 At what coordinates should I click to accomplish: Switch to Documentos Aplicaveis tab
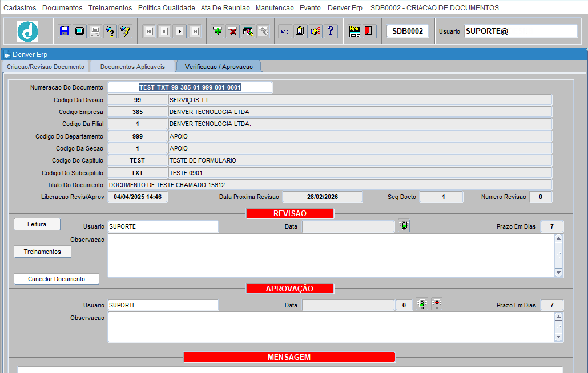(132, 67)
